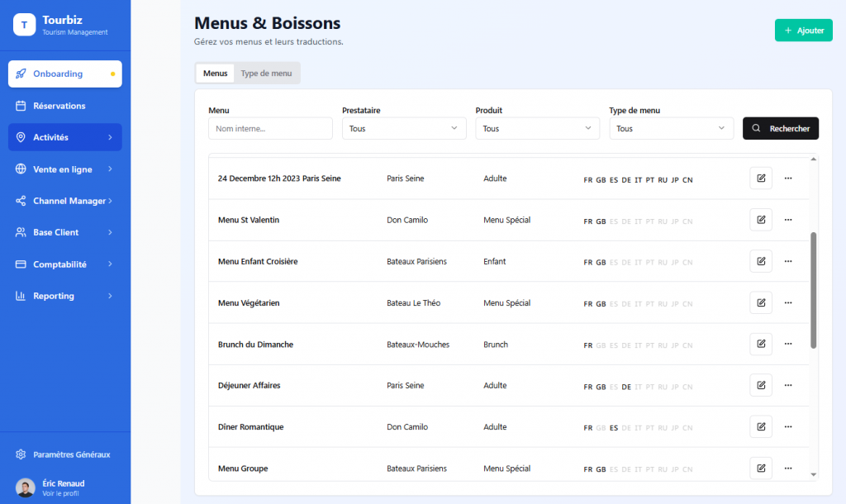Click the Rechercher search button

[x=781, y=129]
